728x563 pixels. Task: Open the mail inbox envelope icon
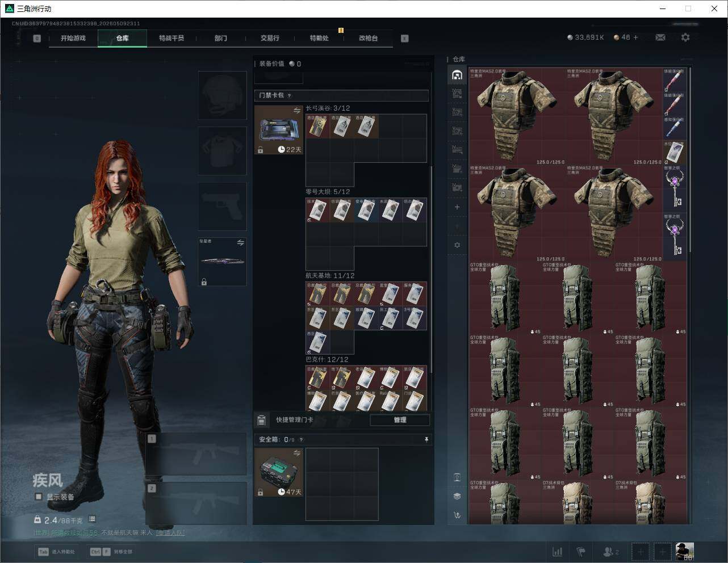(x=660, y=37)
